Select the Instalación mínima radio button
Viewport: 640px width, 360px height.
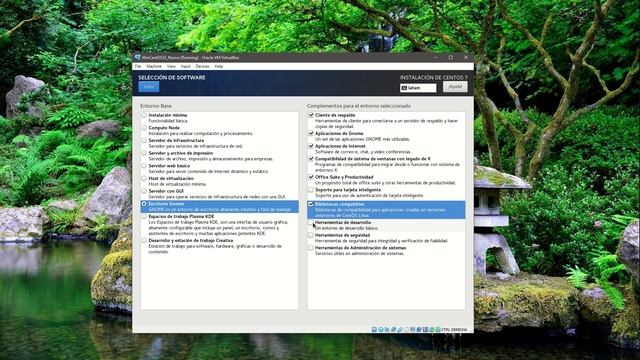click(x=144, y=116)
